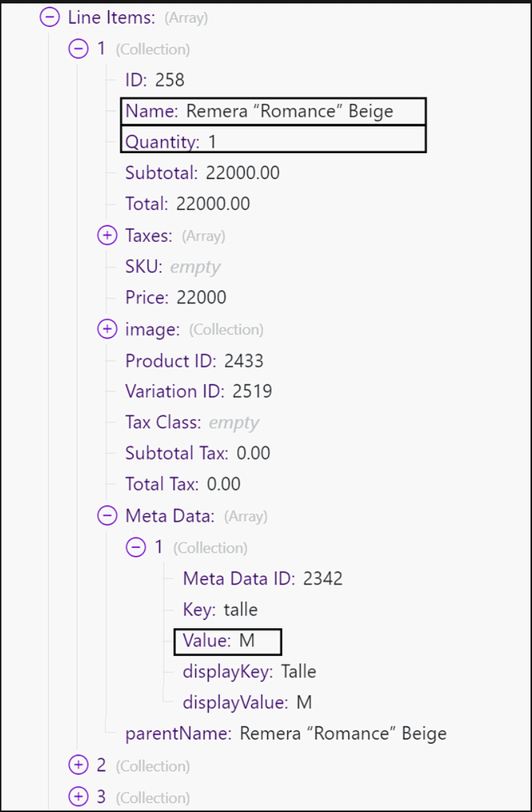
Task: Select the parentName field
Action: 285,733
